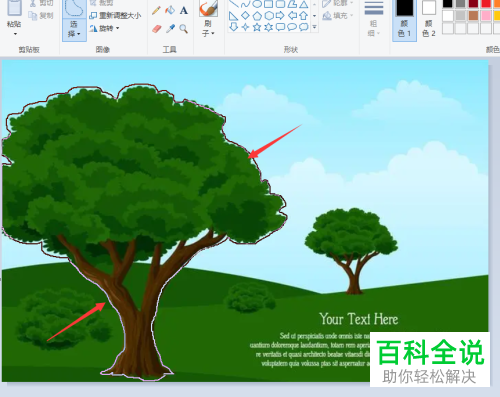Open the Paste (粘贴) dropdown arrow
The width and height of the screenshot is (500, 397).
(15, 34)
